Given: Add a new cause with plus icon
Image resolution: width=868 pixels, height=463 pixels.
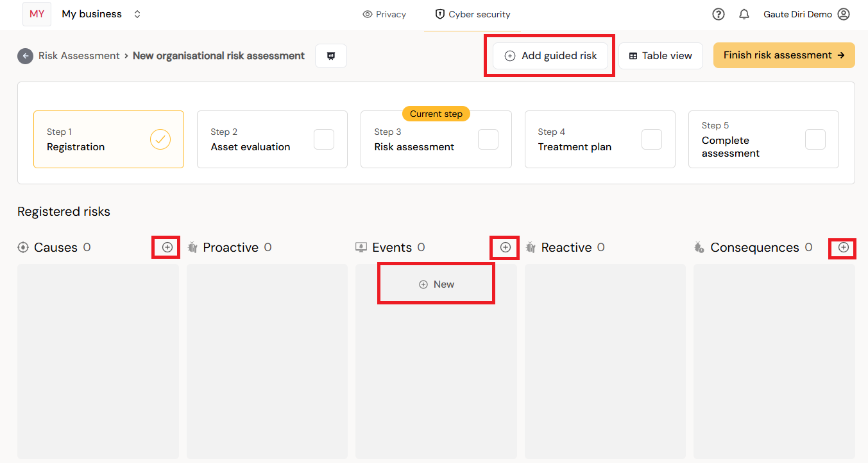Looking at the screenshot, I should [x=167, y=247].
